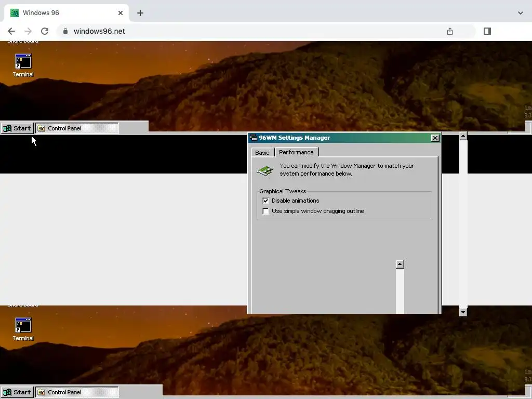Click scroll down arrow right of the dialog

[x=463, y=312]
